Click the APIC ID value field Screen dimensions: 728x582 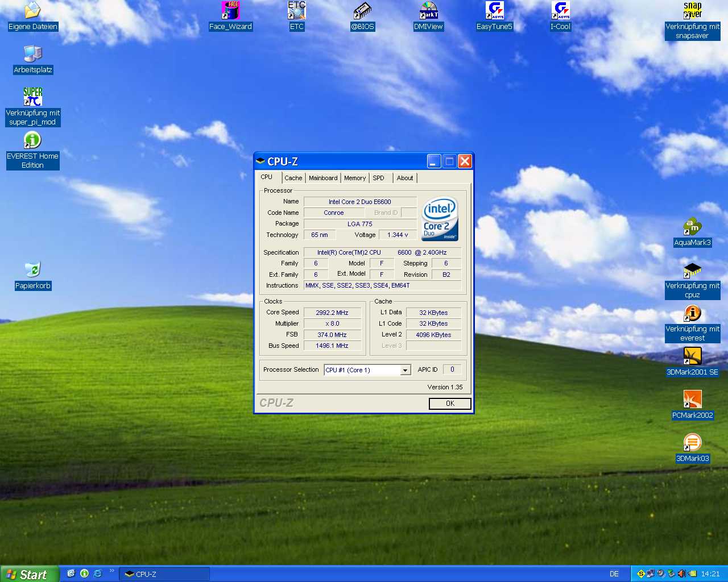(452, 369)
